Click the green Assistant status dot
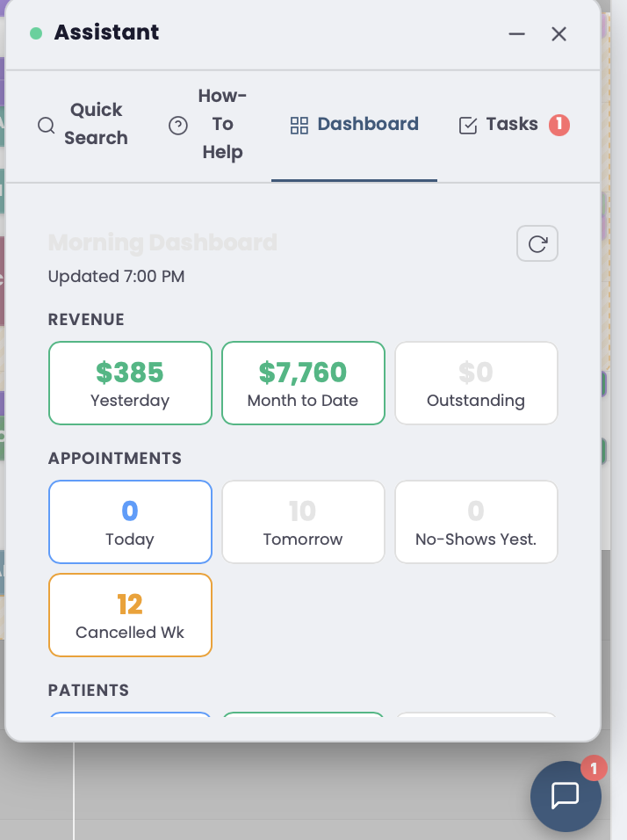The image size is (627, 840). (x=34, y=33)
